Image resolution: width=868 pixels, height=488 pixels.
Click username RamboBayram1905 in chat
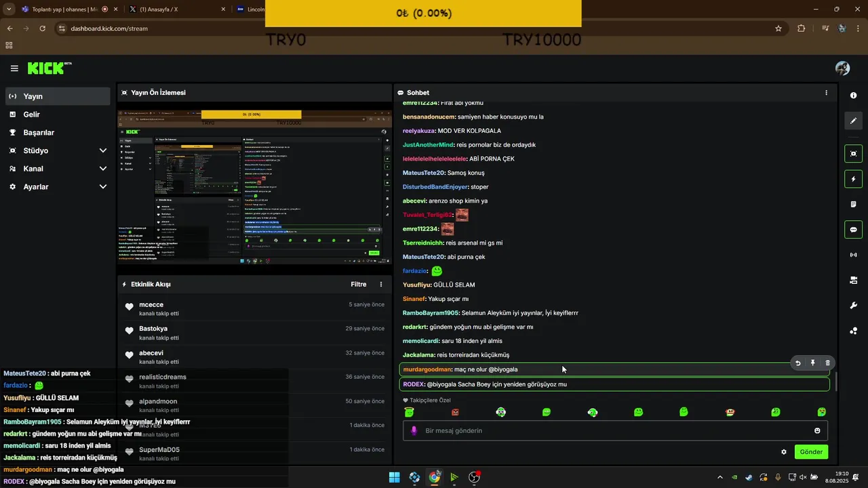pyautogui.click(x=431, y=313)
